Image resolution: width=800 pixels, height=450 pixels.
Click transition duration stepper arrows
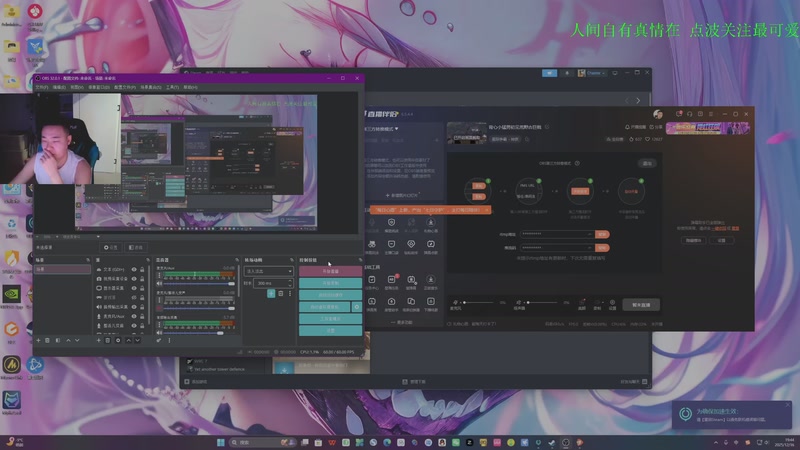click(290, 283)
